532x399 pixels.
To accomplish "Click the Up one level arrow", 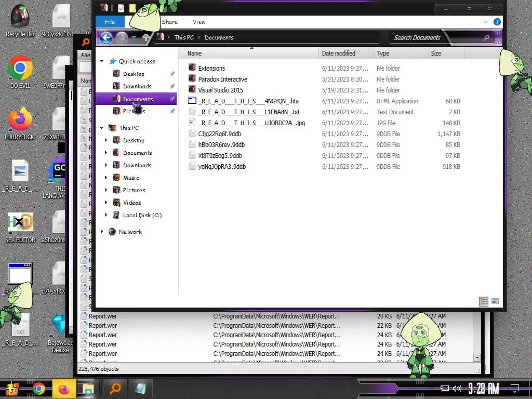I will tap(145, 37).
